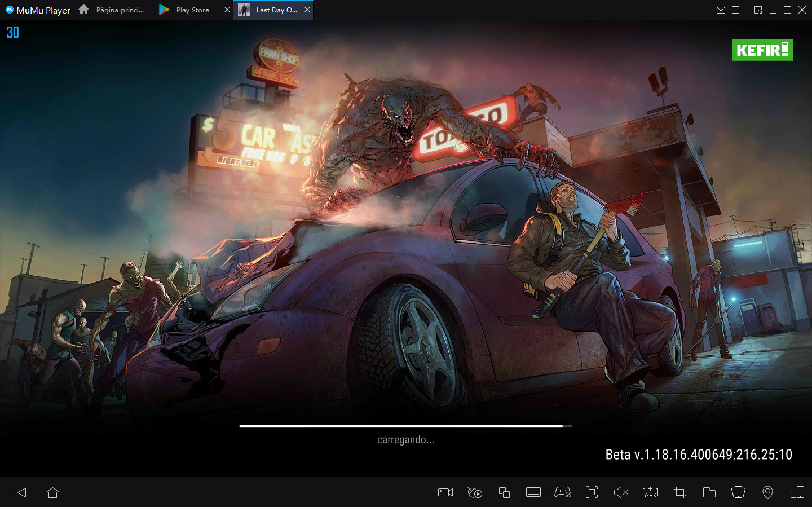Rotate the emulator screen
Image resolution: width=812 pixels, height=507 pixels.
coord(738,492)
